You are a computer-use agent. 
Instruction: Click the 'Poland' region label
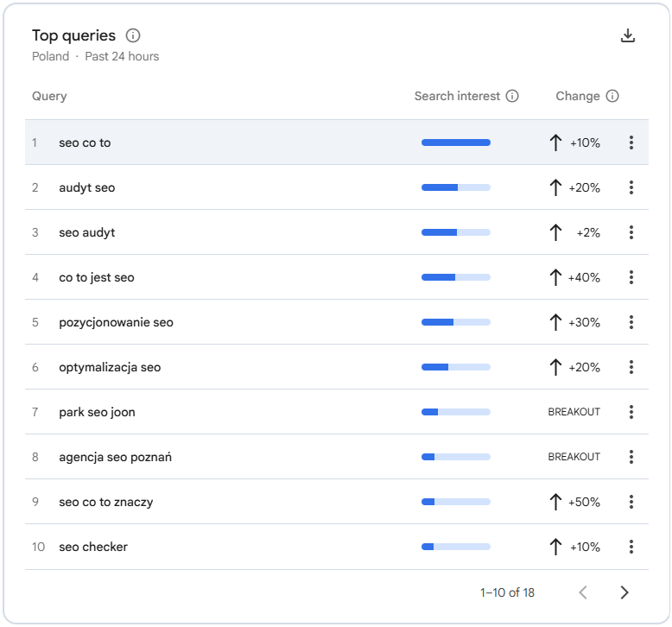pyautogui.click(x=50, y=57)
